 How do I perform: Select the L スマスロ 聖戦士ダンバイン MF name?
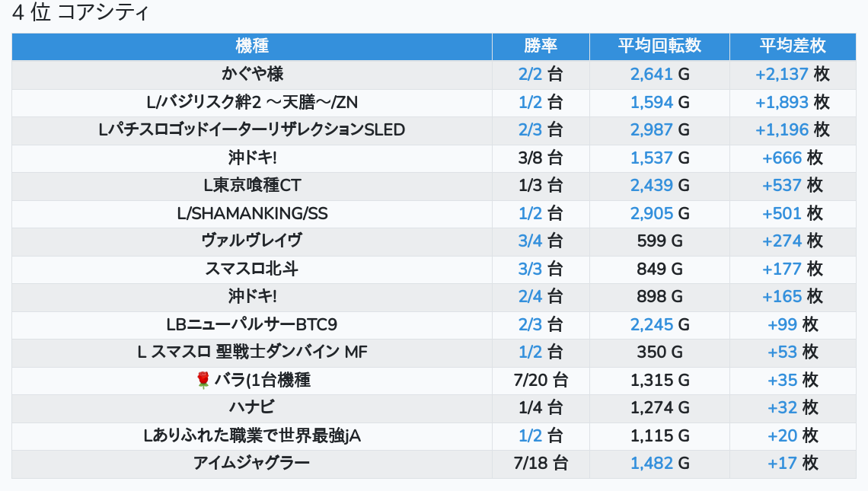252,352
